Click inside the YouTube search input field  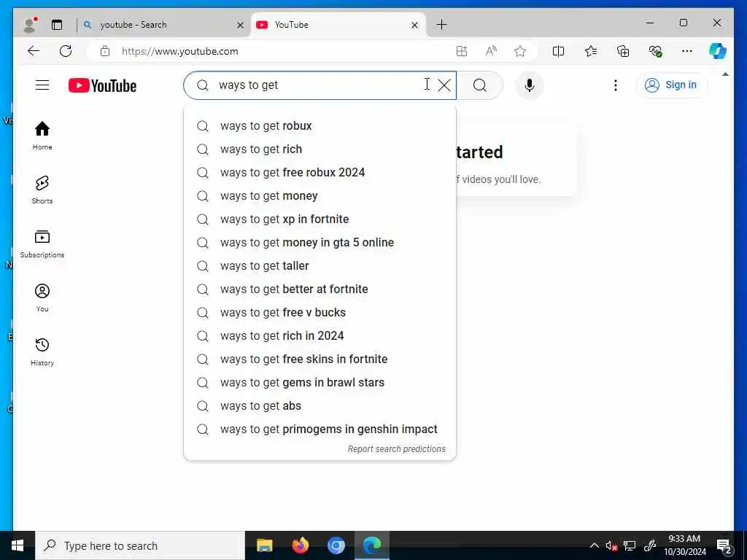pos(320,85)
